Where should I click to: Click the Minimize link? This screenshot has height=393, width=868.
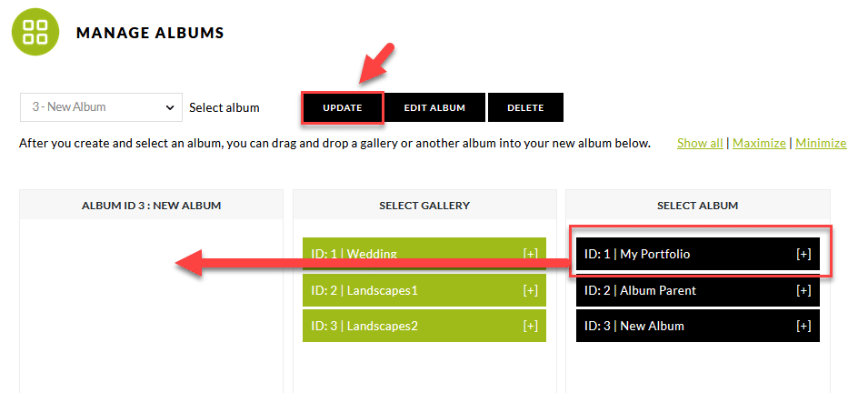coord(821,143)
